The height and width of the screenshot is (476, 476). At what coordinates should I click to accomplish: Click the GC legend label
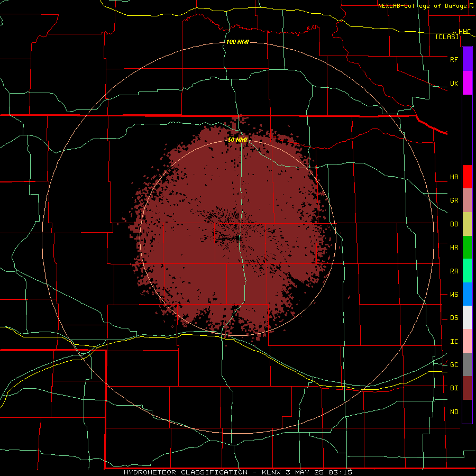pyautogui.click(x=454, y=365)
